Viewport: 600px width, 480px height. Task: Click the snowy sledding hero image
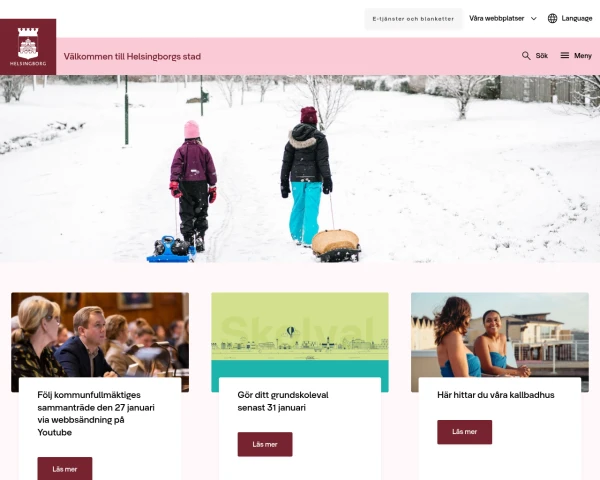pyautogui.click(x=300, y=169)
